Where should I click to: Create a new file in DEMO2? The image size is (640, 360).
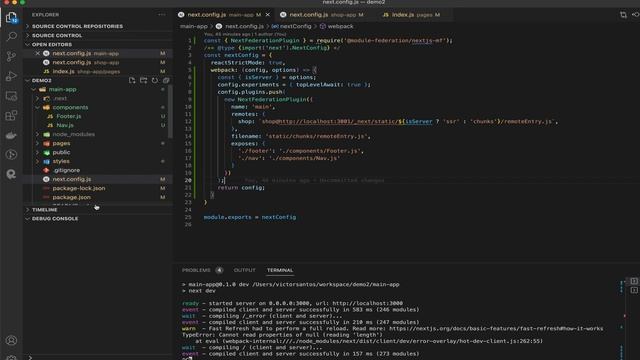point(132,80)
